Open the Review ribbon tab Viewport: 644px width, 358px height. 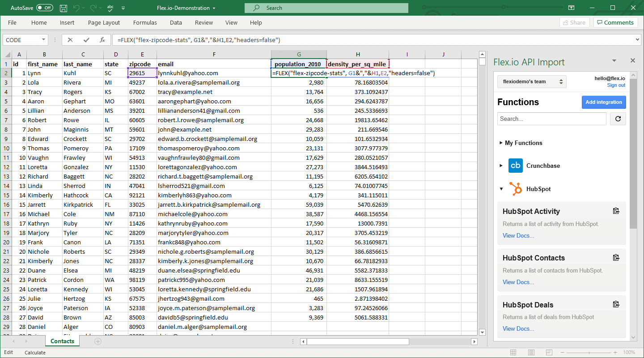[x=204, y=22]
